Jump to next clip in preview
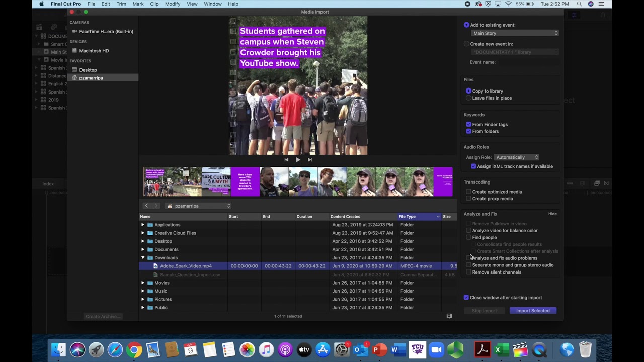 310,160
